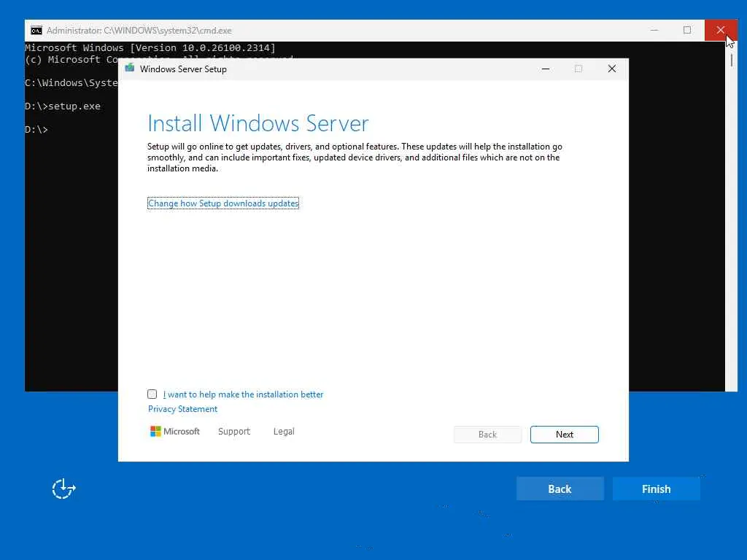
Task: Click the last 'D:\>' prompt in cmd
Action: pyautogui.click(x=36, y=130)
